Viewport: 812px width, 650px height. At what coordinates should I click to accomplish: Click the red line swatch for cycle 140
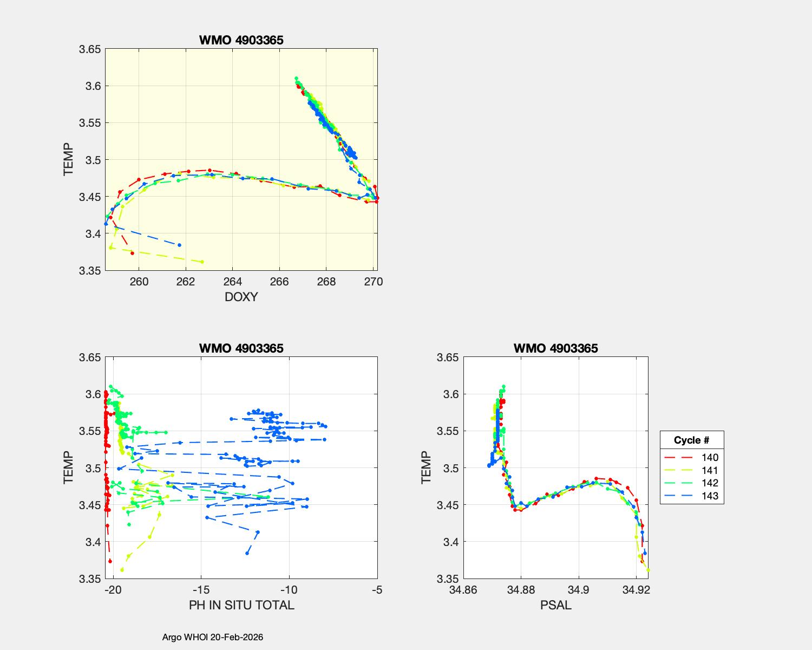point(678,458)
